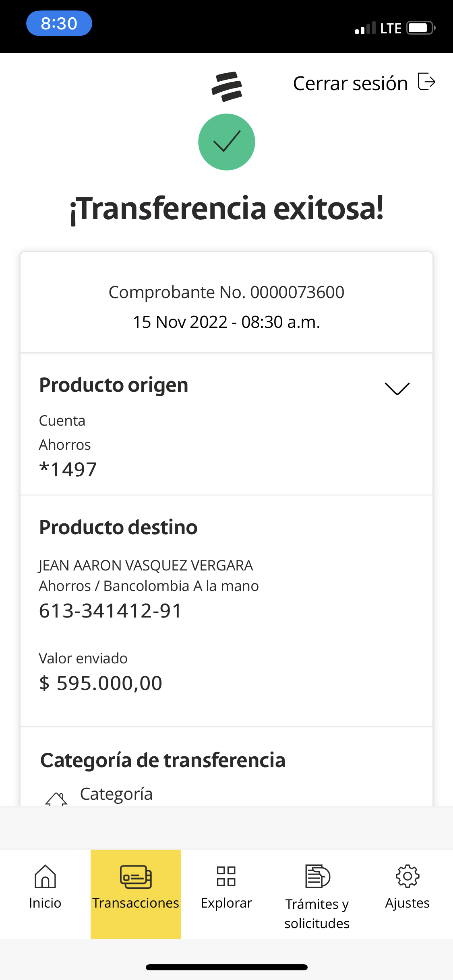Tap the green success checkmark icon
The width and height of the screenshot is (453, 980).
227,142
